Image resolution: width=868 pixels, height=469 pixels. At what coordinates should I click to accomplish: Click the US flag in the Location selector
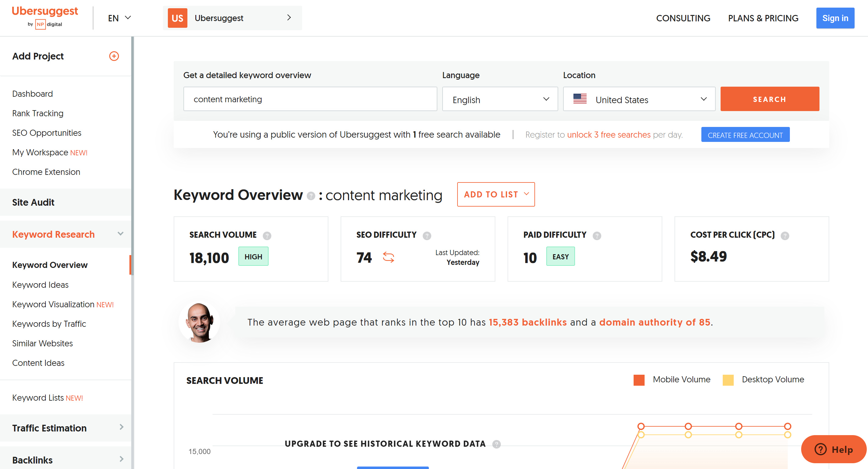580,99
